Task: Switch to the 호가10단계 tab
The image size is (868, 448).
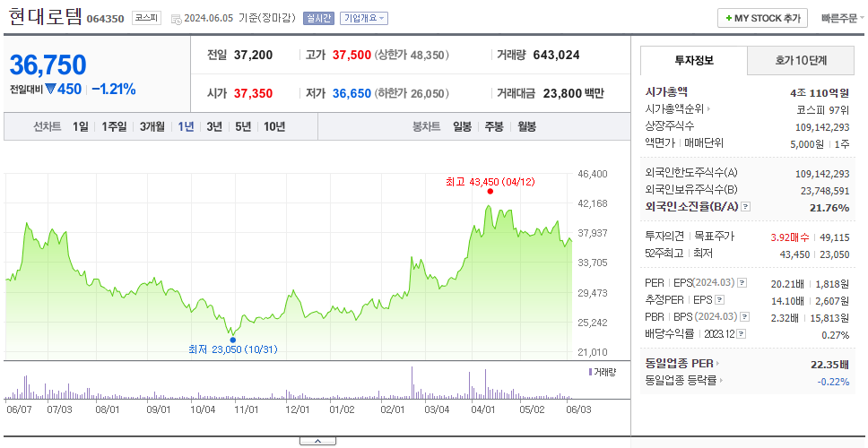Action: [801, 61]
